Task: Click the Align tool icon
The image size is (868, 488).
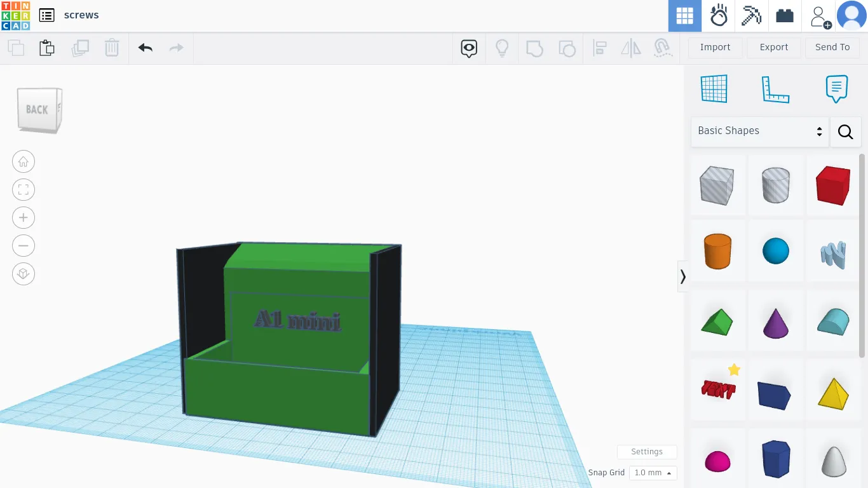Action: (x=599, y=48)
